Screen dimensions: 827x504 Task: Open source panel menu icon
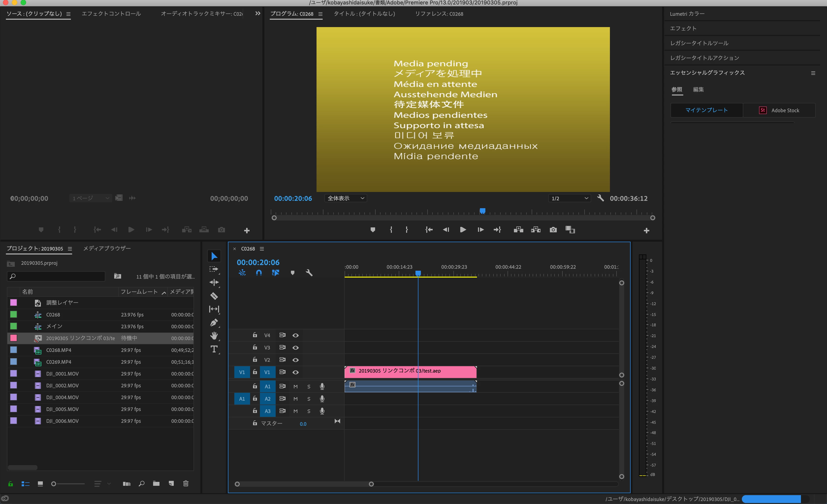click(68, 14)
